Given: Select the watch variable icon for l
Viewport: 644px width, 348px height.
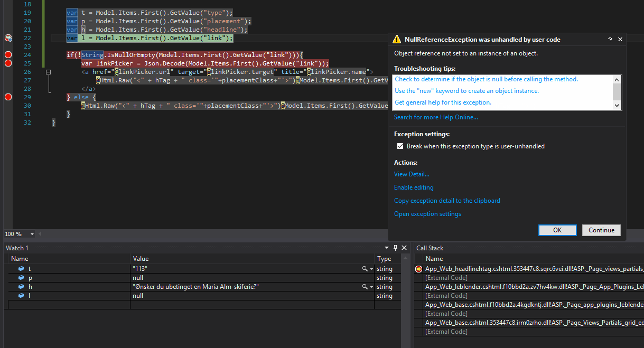Looking at the screenshot, I should pyautogui.click(x=21, y=296).
